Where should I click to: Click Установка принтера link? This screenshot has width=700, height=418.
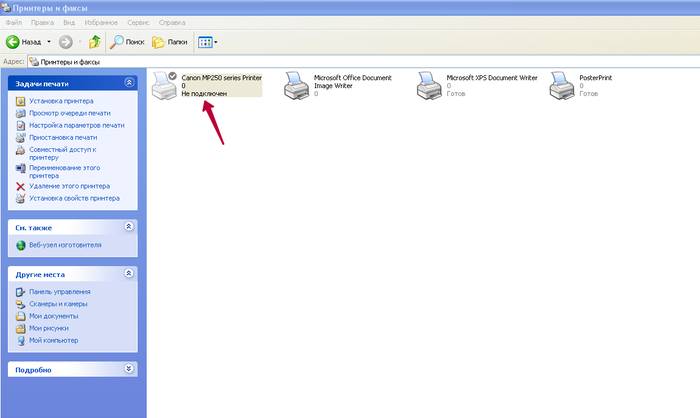(x=61, y=101)
